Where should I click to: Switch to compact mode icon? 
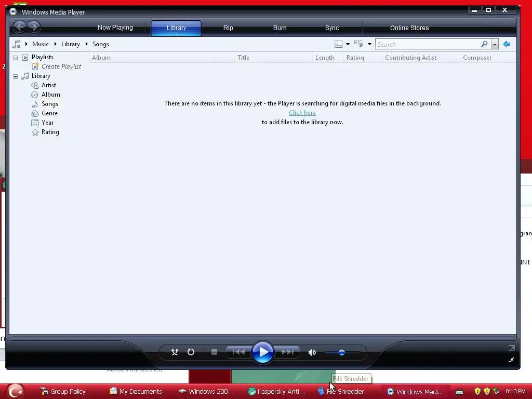[x=511, y=360]
